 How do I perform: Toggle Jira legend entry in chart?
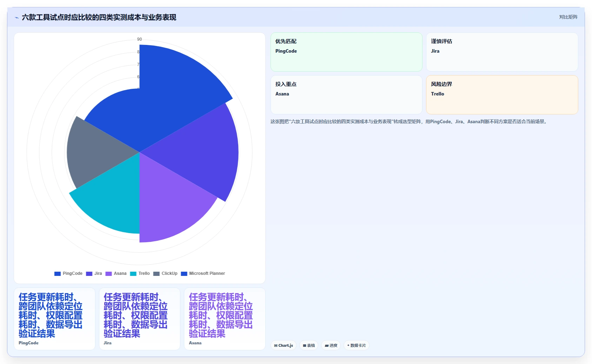(94, 273)
